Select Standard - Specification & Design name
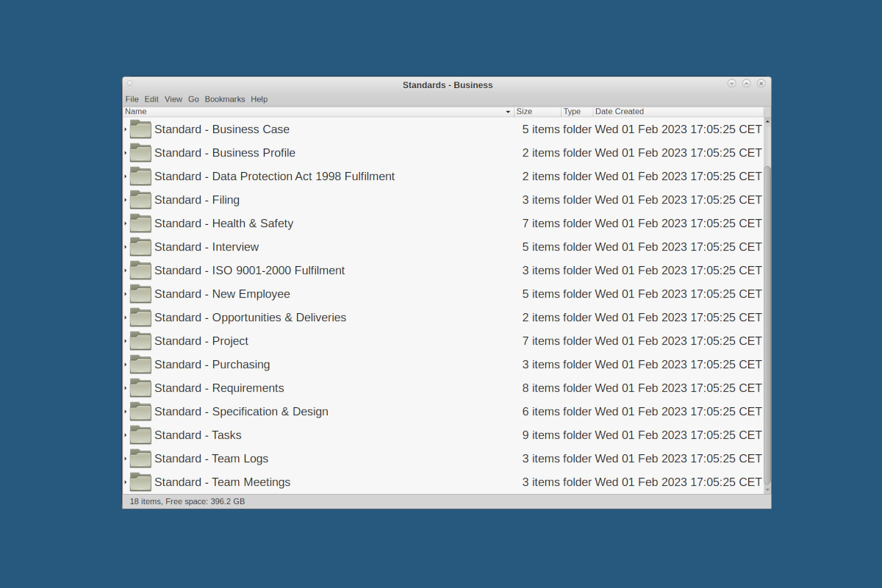Viewport: 882px width, 588px height. [241, 412]
